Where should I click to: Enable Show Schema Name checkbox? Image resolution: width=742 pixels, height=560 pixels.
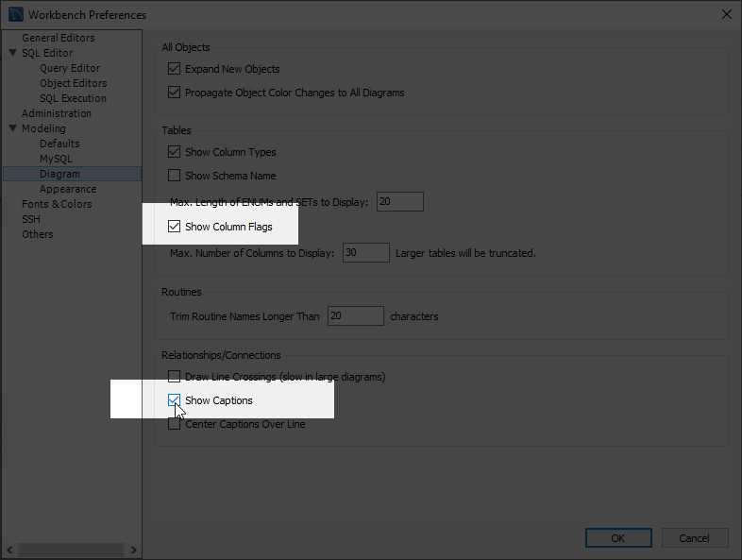tap(174, 176)
